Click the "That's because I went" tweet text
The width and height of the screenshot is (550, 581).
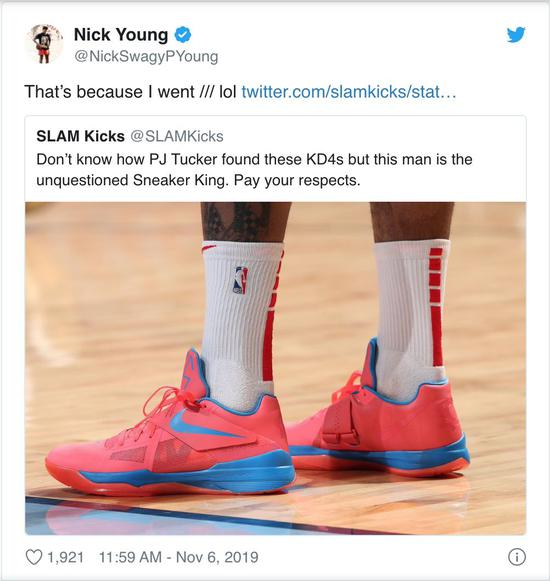click(109, 92)
